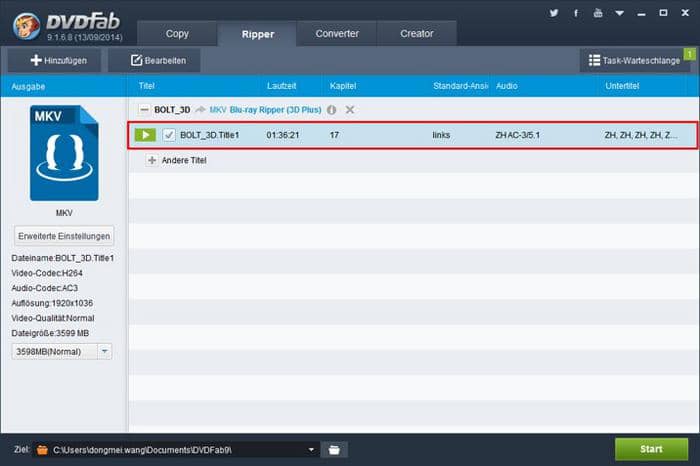Click the MKV profile icon
700x466 pixels.
pos(64,153)
